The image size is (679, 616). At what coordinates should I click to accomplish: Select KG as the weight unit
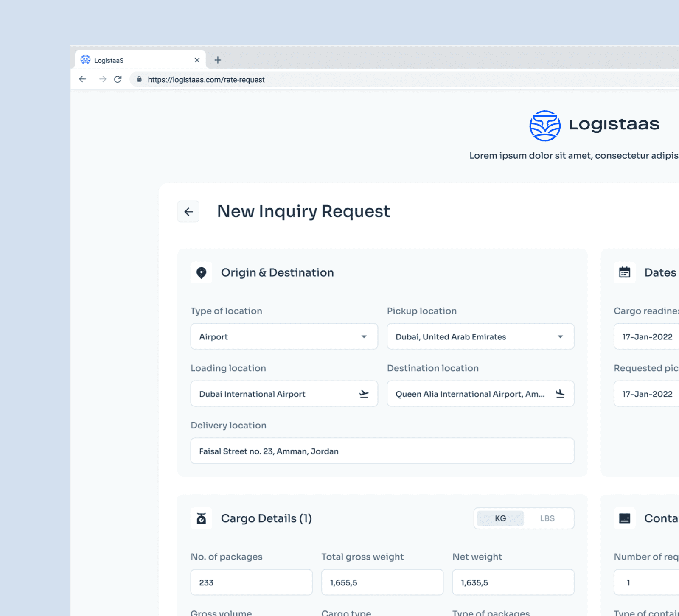coord(500,518)
